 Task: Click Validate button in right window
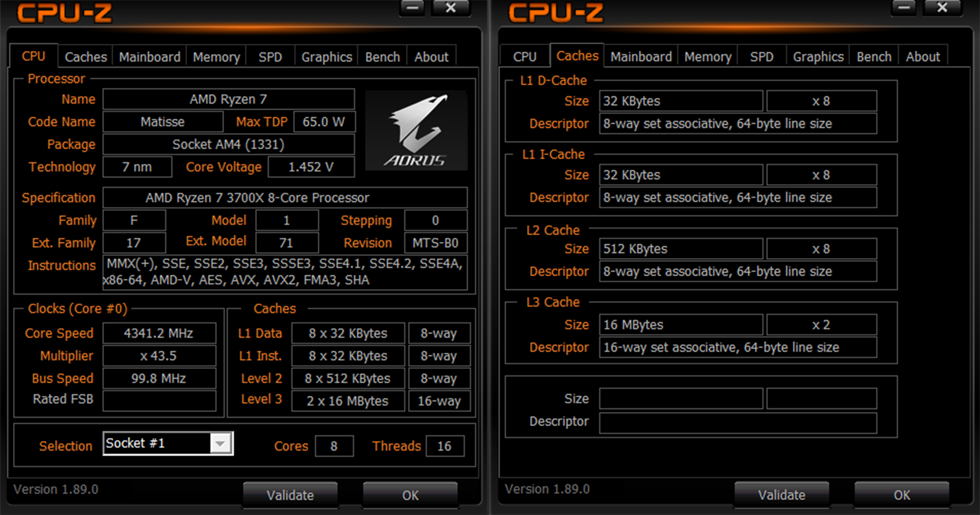tap(782, 494)
